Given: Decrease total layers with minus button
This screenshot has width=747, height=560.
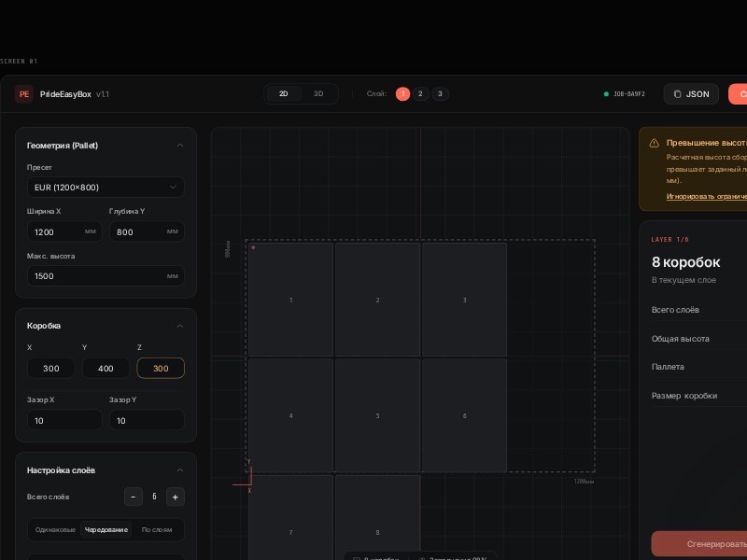Looking at the screenshot, I should coord(134,497).
